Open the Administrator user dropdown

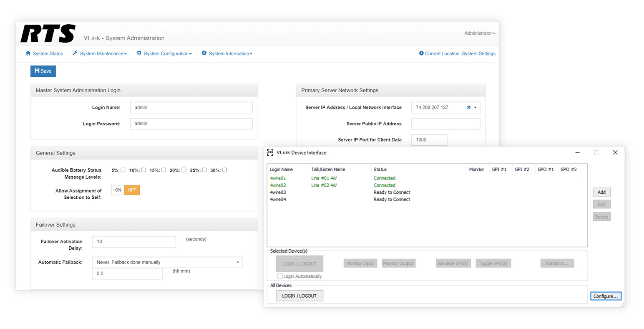[480, 33]
